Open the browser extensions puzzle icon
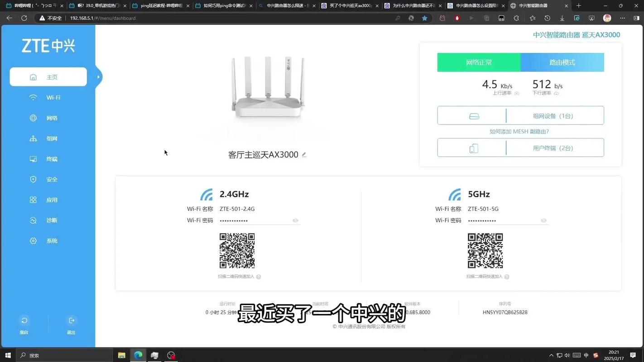 tap(516, 18)
